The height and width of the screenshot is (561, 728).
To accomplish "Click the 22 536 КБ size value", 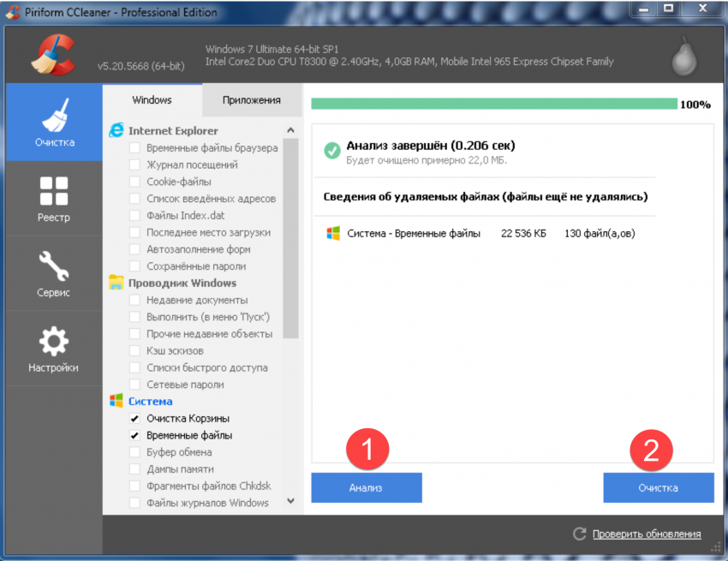I will pyautogui.click(x=523, y=234).
